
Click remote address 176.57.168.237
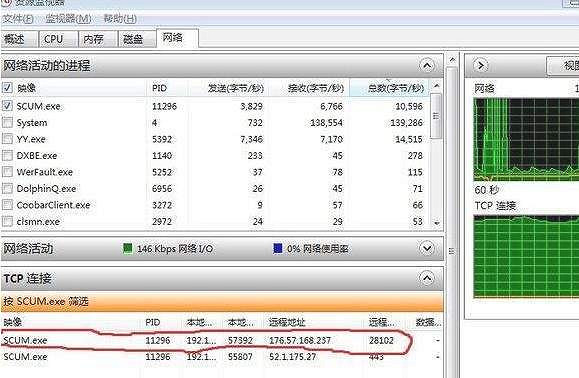pyautogui.click(x=300, y=340)
